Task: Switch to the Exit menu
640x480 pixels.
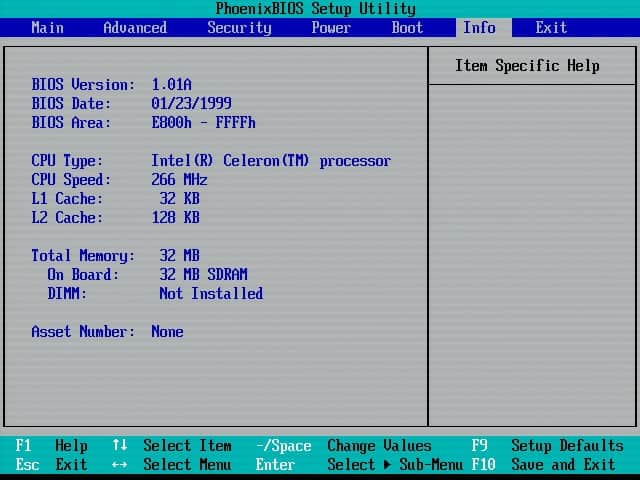Action: [x=551, y=28]
